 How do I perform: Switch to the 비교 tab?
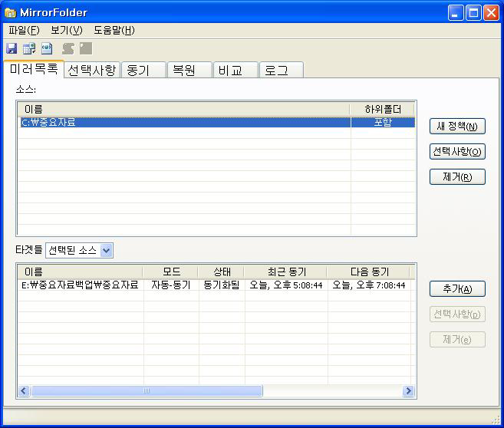[236, 70]
